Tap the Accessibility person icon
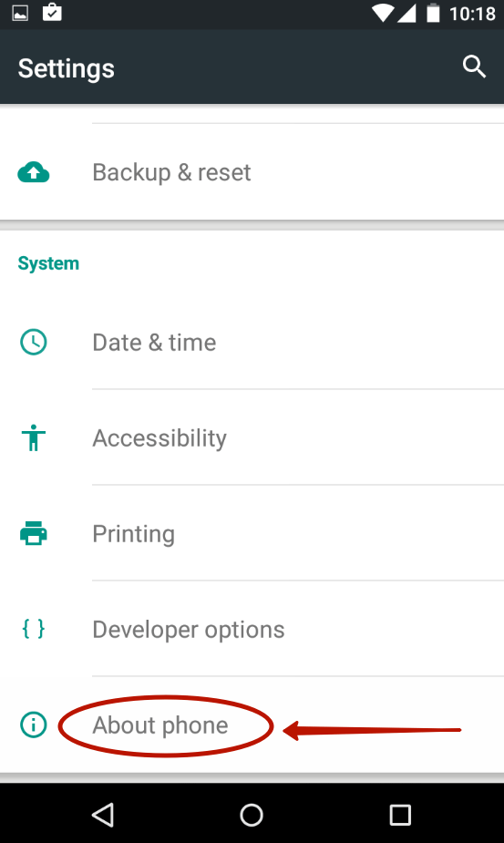Screen dimensions: 504x843 pyautogui.click(x=34, y=437)
